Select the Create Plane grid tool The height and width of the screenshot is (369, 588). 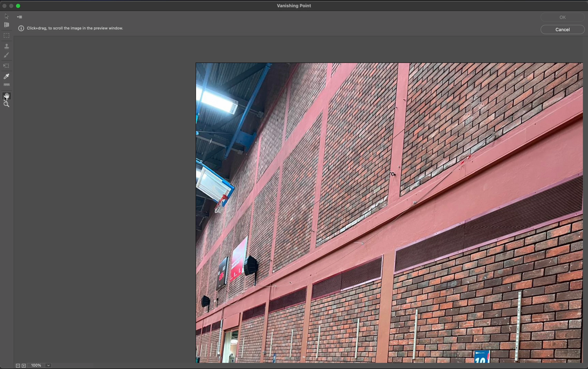click(x=7, y=25)
